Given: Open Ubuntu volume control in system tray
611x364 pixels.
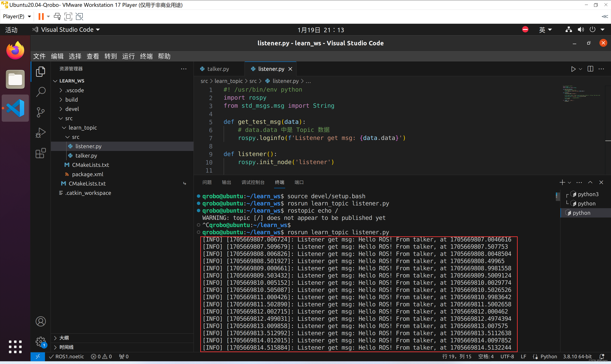Looking at the screenshot, I should click(x=581, y=30).
